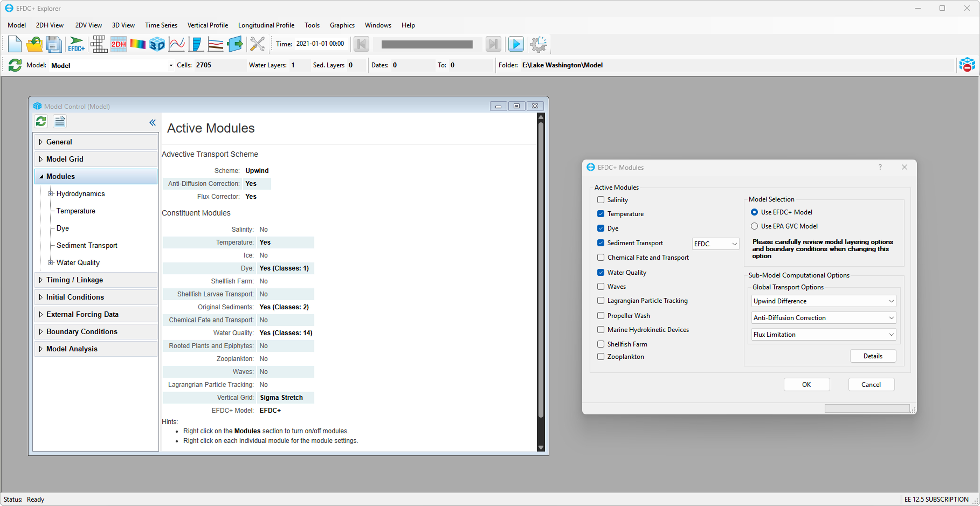Image resolution: width=980 pixels, height=506 pixels.
Task: Click the vertical profile toolbar icon
Action: (x=196, y=44)
